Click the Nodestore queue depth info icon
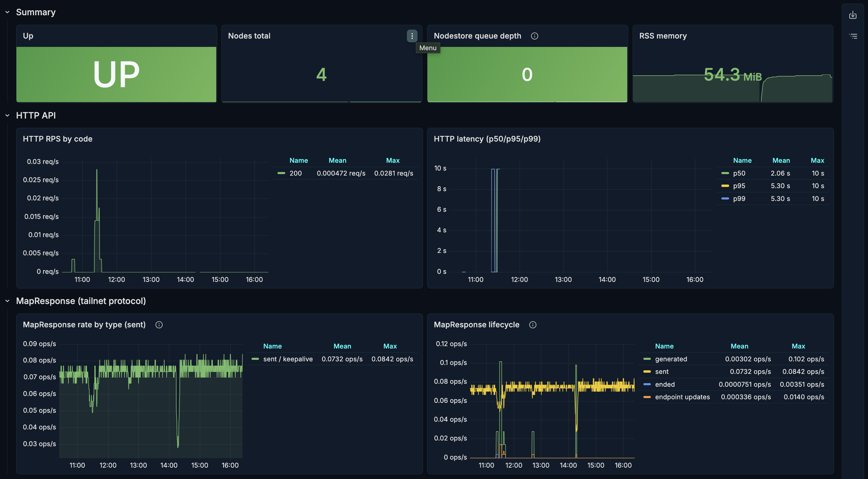The width and height of the screenshot is (868, 479). [x=534, y=36]
